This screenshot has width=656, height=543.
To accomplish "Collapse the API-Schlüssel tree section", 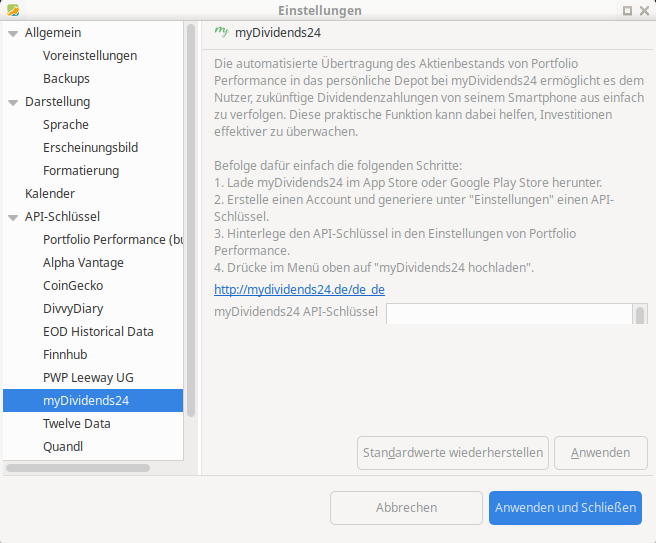I will (13, 218).
